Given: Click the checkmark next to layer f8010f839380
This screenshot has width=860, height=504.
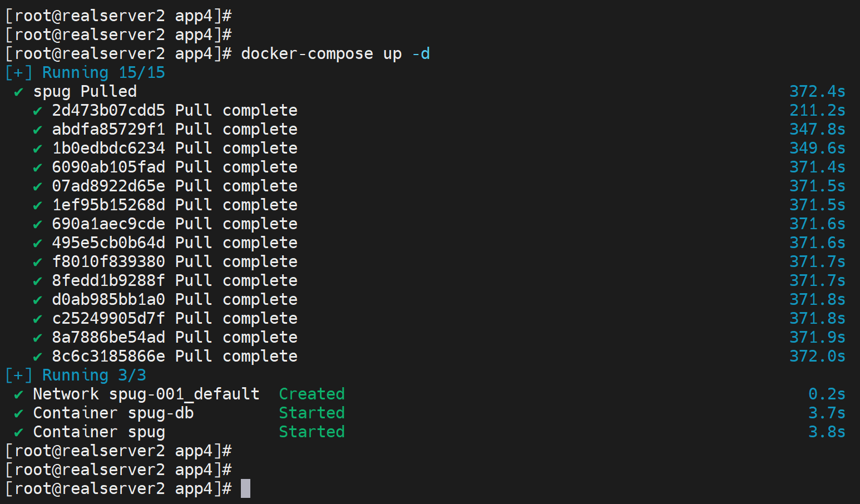Looking at the screenshot, I should pos(37,263).
